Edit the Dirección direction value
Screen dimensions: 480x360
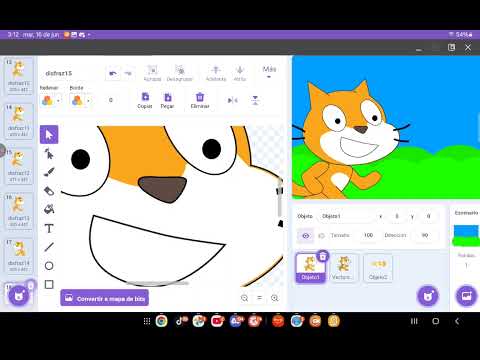pyautogui.click(x=425, y=235)
